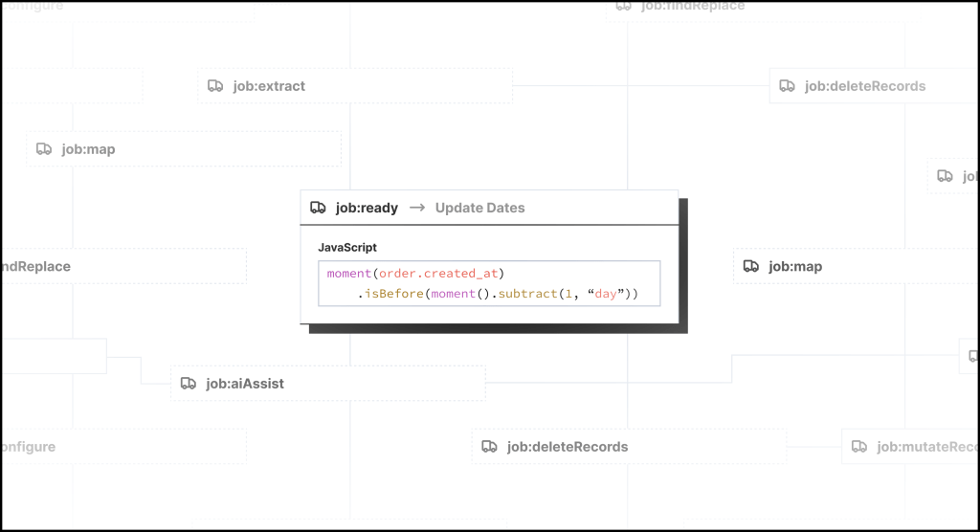Click the truck icon next to job:findReplace
Screen dimensions: 980x532
click(623, 6)
